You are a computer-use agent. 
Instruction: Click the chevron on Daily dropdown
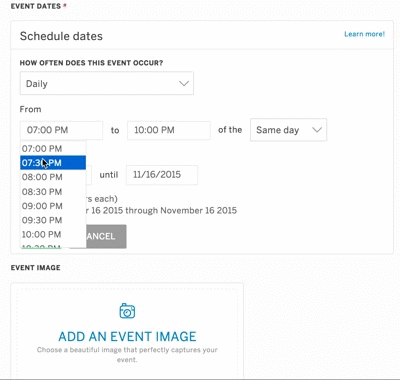(184, 83)
